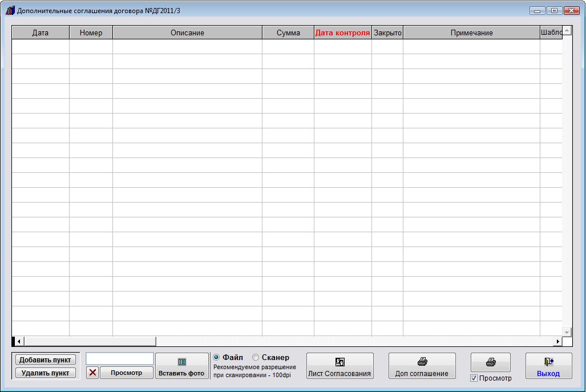
Task: Click the vertical scrollbar up arrow
Action: (x=567, y=31)
